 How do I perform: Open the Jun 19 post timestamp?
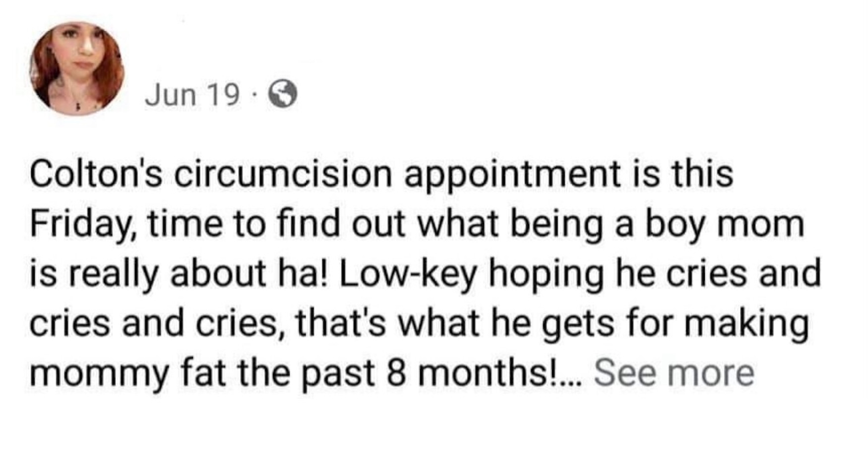coord(192,95)
